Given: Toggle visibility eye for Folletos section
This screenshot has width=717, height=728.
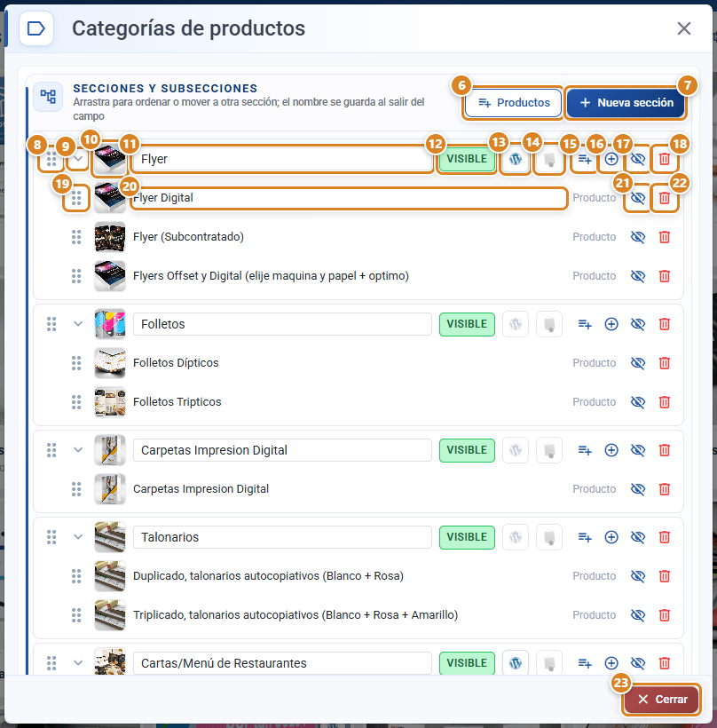Looking at the screenshot, I should (x=638, y=324).
